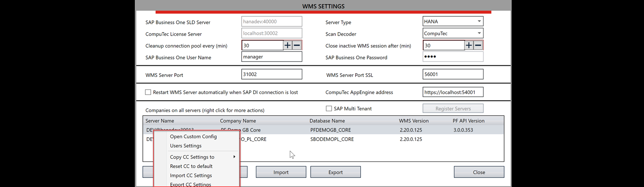Click the Register Servers button
Screen dimensions: 644x187
pos(453,108)
